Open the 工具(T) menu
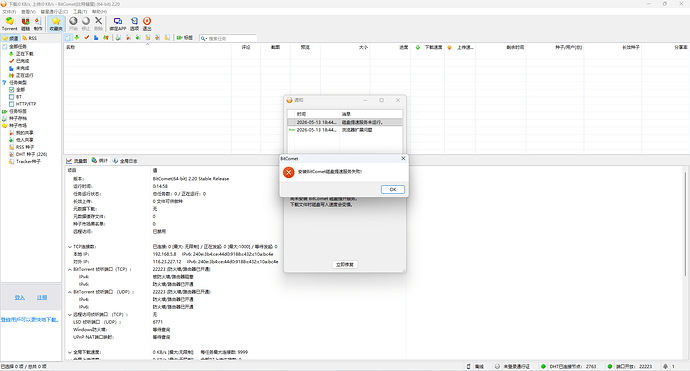This screenshot has width=690, height=371. click(x=80, y=11)
